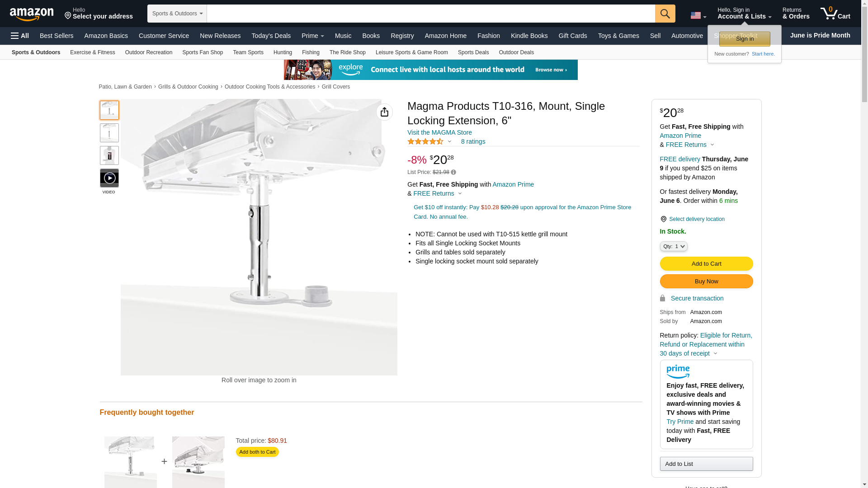
Task: Visit the MAGMA Store link
Action: point(439,132)
